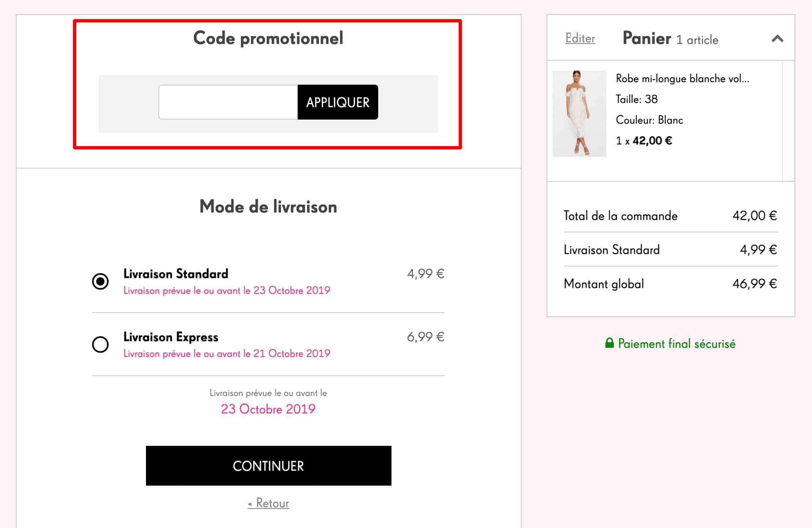Click the green padlock secure payment icon
The image size is (812, 528).
click(x=609, y=343)
